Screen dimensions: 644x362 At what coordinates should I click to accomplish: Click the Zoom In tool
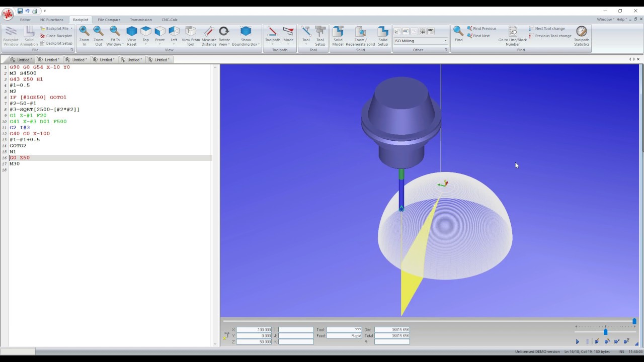(84, 36)
